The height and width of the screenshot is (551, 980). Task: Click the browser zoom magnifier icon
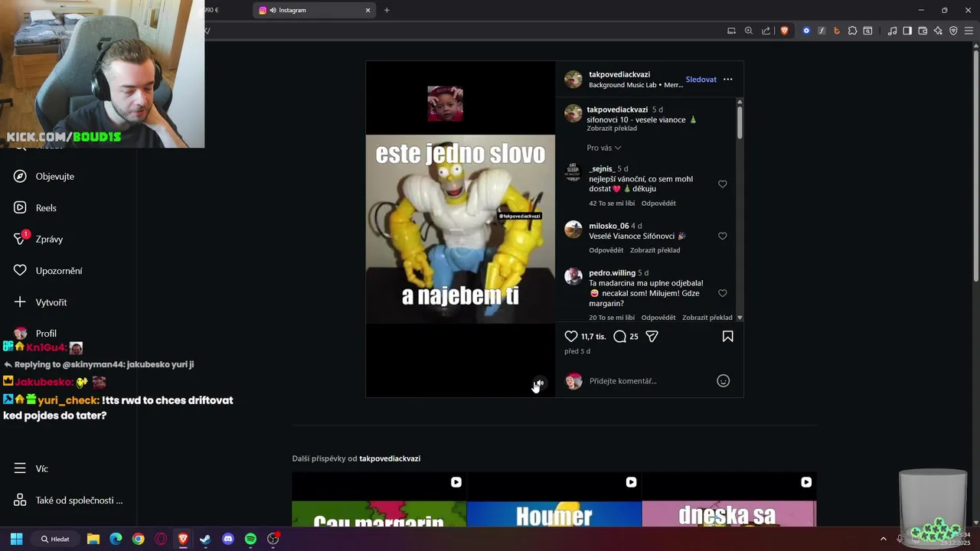[x=749, y=31]
